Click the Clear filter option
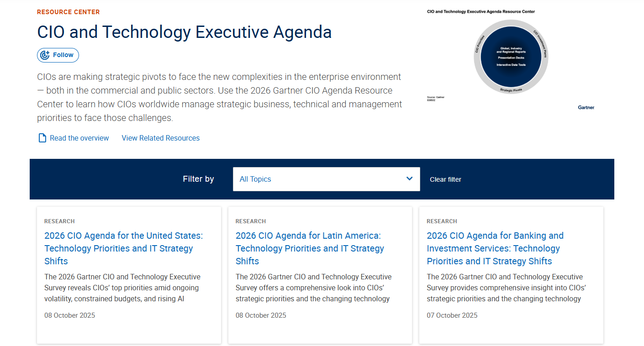Screen dimensions: 644x346 coord(445,179)
